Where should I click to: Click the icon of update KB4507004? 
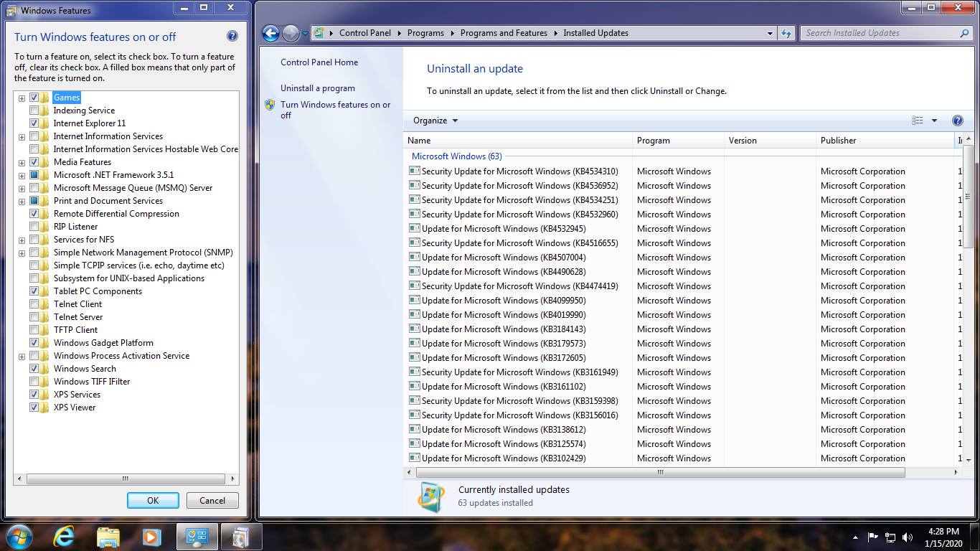[414, 257]
